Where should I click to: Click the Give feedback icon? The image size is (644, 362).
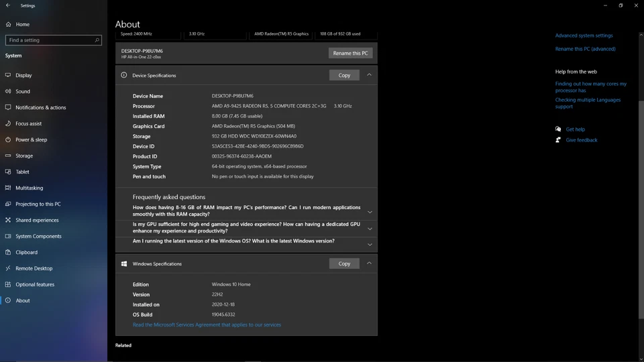point(558,140)
